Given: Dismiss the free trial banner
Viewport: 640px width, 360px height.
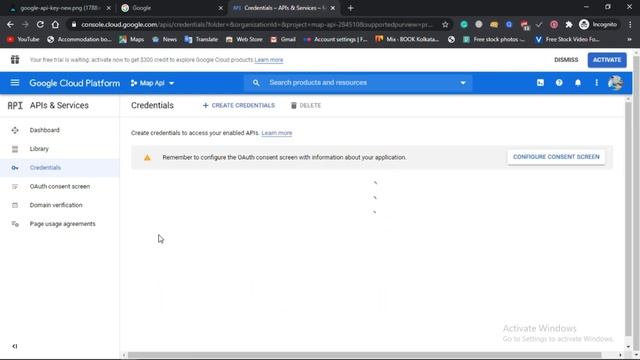Looking at the screenshot, I should coord(566,60).
